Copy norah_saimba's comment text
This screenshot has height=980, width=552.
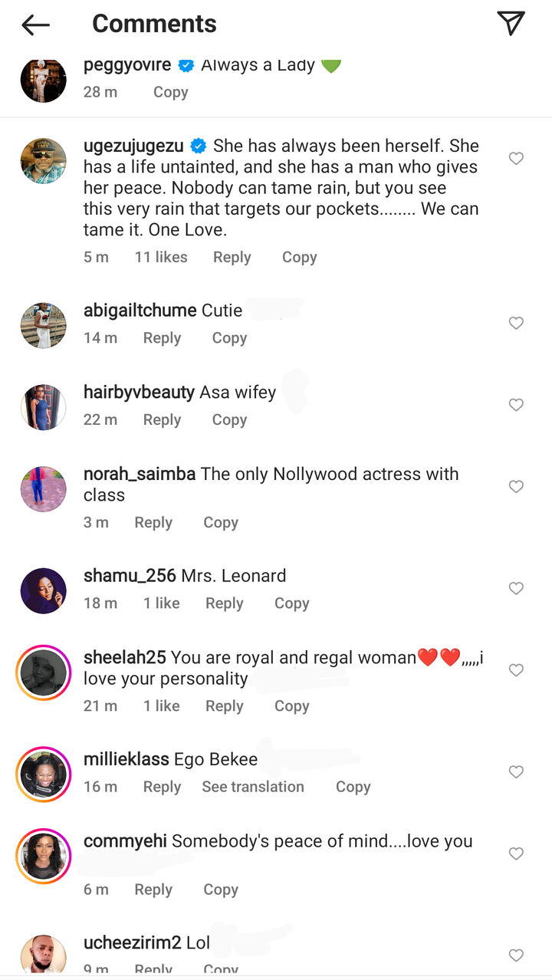pos(221,523)
